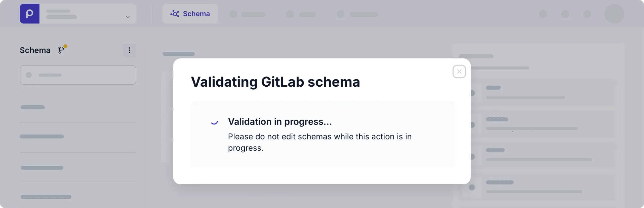Viewport: 644px width, 208px height.
Task: Toggle the rightmost icon before the avatar
Action: coord(588,14)
